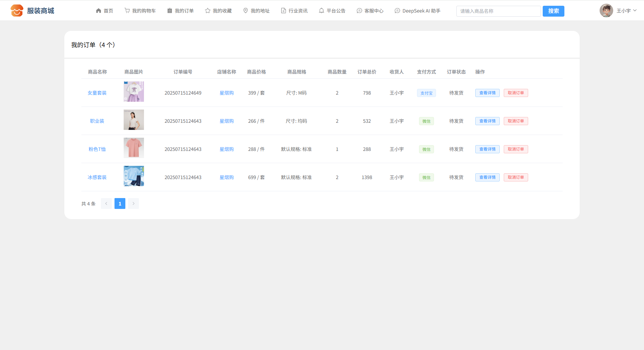Click the 王小宇 user avatar
644x350 pixels.
coord(606,11)
